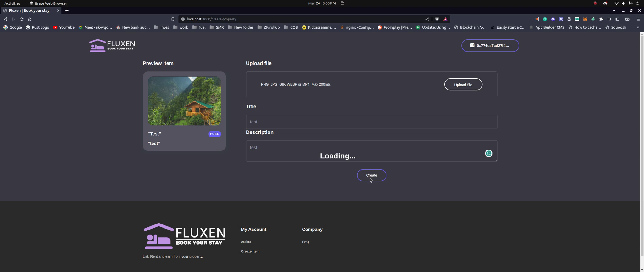Click the page vertical scrollbar
Viewport: 644px width, 272px height.
click(x=642, y=145)
